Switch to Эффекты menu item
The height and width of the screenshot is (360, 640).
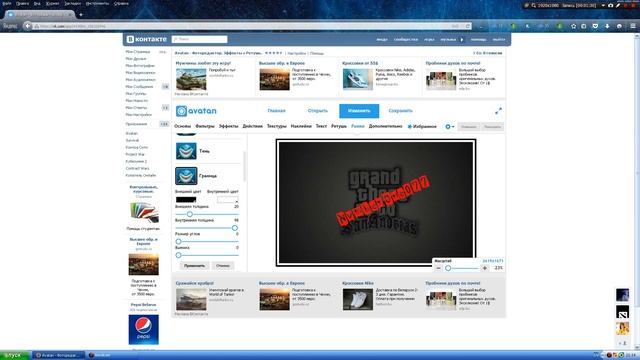[x=228, y=127]
